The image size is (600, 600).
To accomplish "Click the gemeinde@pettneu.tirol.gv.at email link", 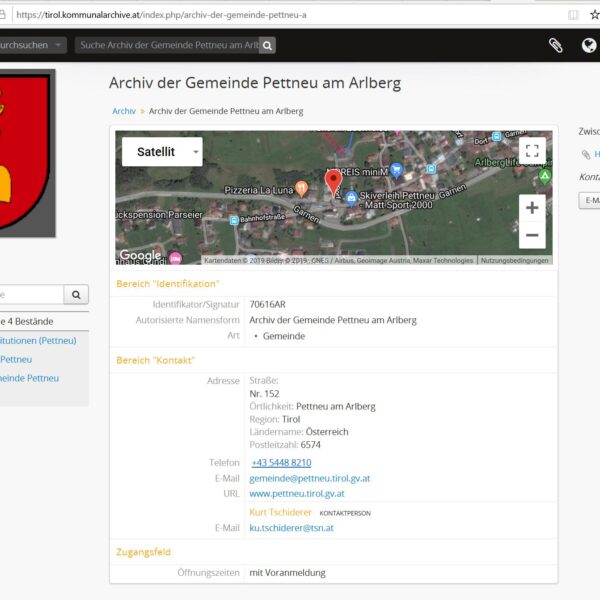I will 309,479.
